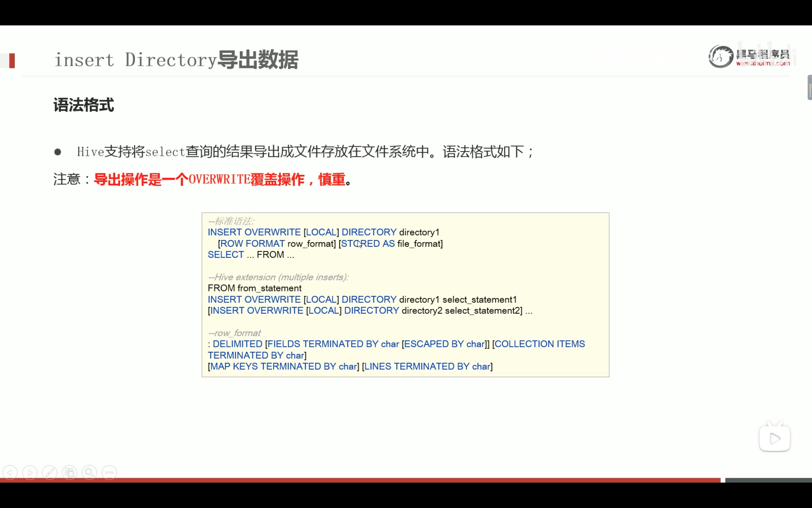
Task: Click '[LINES TERMINATED BY char]' text
Action: (427, 367)
